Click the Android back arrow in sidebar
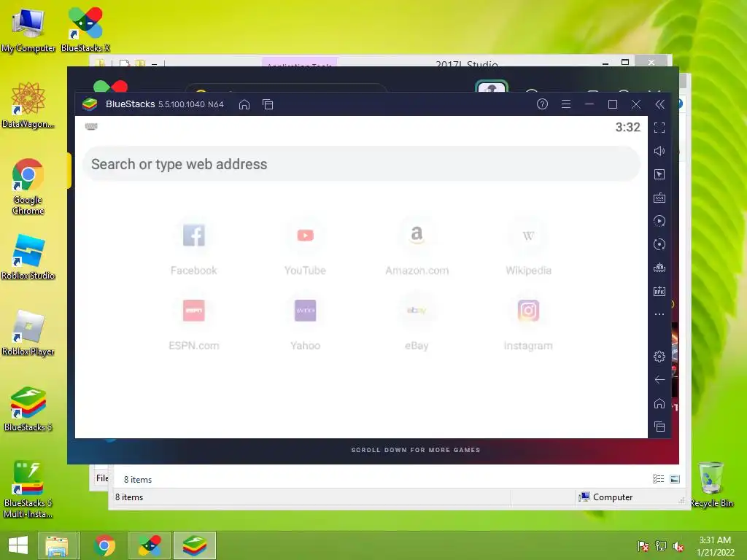Image resolution: width=747 pixels, height=560 pixels. (x=659, y=379)
